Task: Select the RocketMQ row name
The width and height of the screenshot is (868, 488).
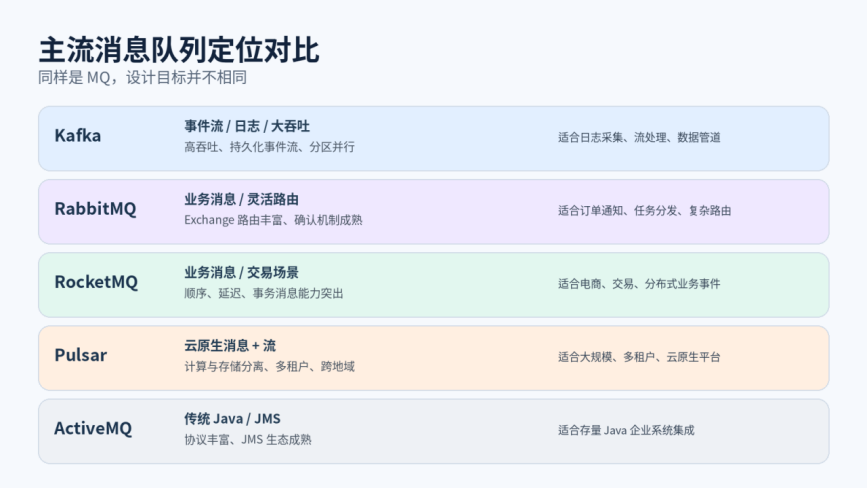Action: pos(96,282)
